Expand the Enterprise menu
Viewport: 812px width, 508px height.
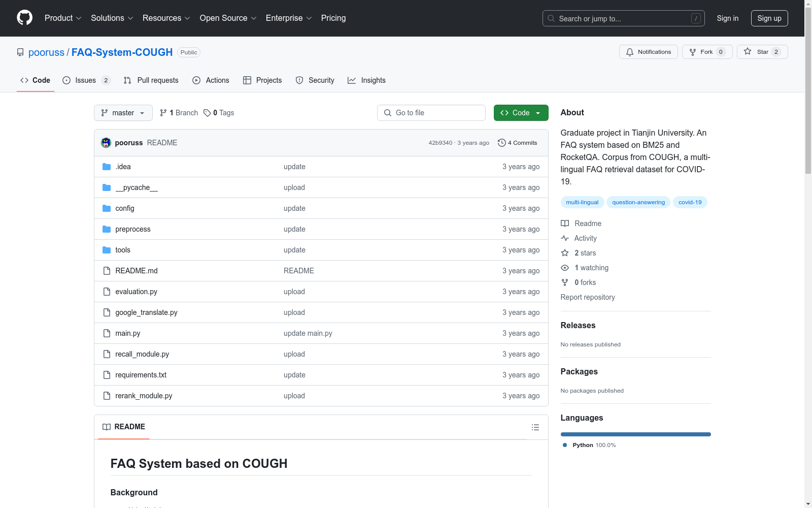pos(289,18)
